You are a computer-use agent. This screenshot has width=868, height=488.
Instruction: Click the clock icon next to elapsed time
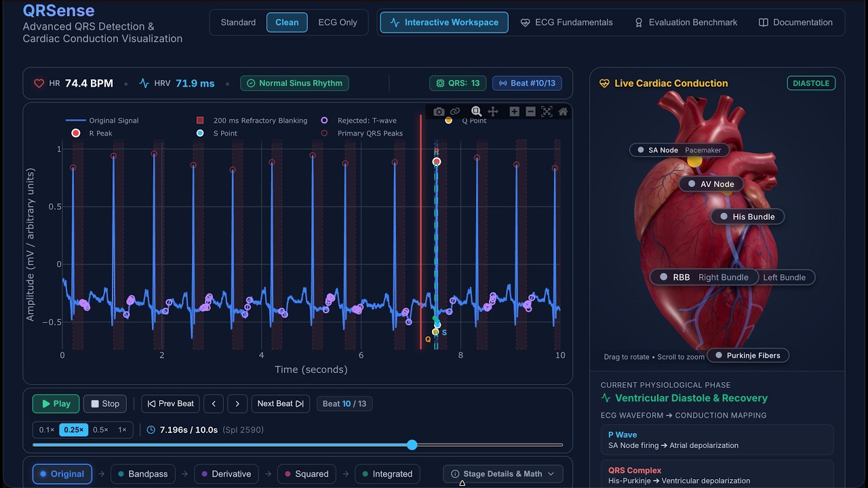151,430
